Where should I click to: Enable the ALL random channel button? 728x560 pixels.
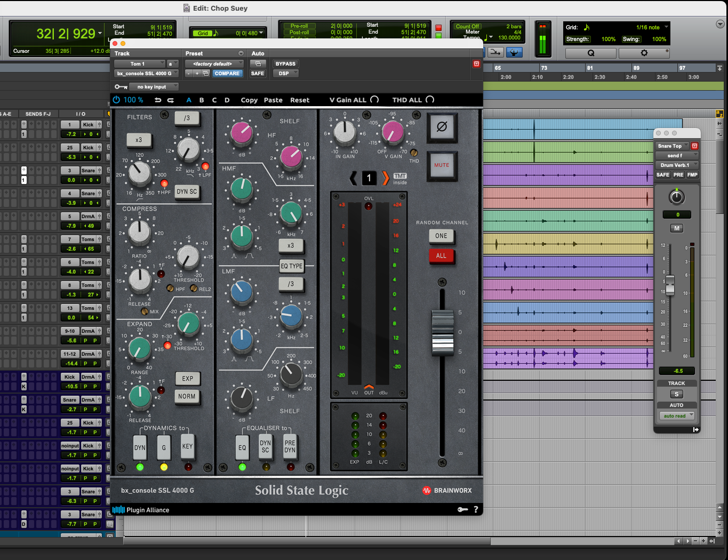pos(441,255)
